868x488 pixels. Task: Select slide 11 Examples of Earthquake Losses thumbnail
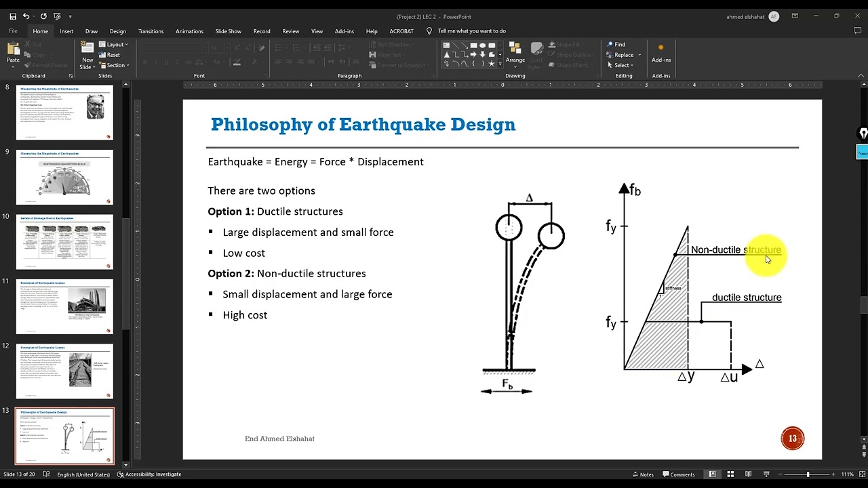(64, 306)
